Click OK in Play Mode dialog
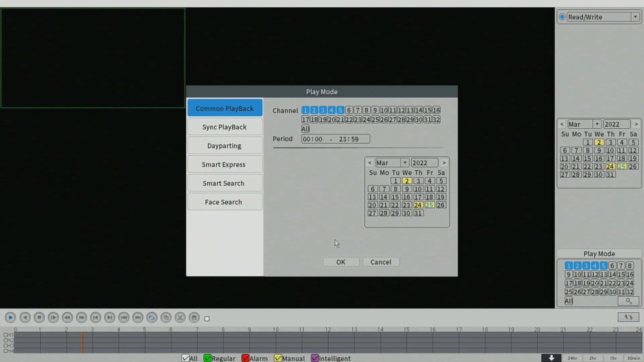This screenshot has width=644, height=362. (341, 262)
